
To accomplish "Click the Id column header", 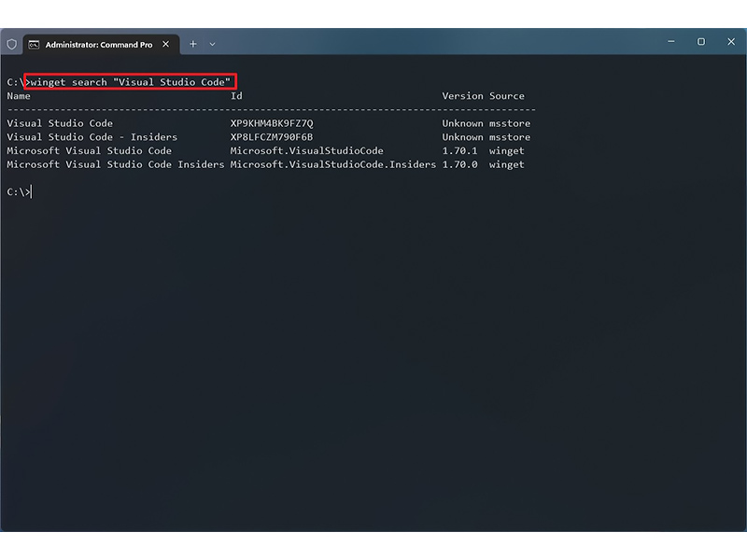I will (236, 96).
